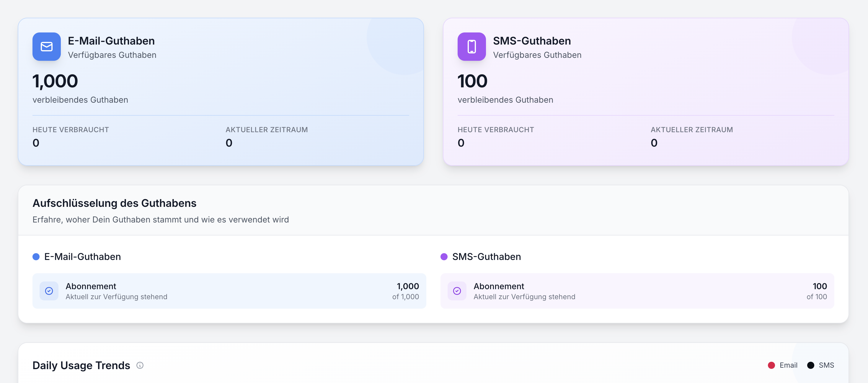Image resolution: width=868 pixels, height=383 pixels.
Task: Click email Heute Verbraucht value
Action: point(36,143)
